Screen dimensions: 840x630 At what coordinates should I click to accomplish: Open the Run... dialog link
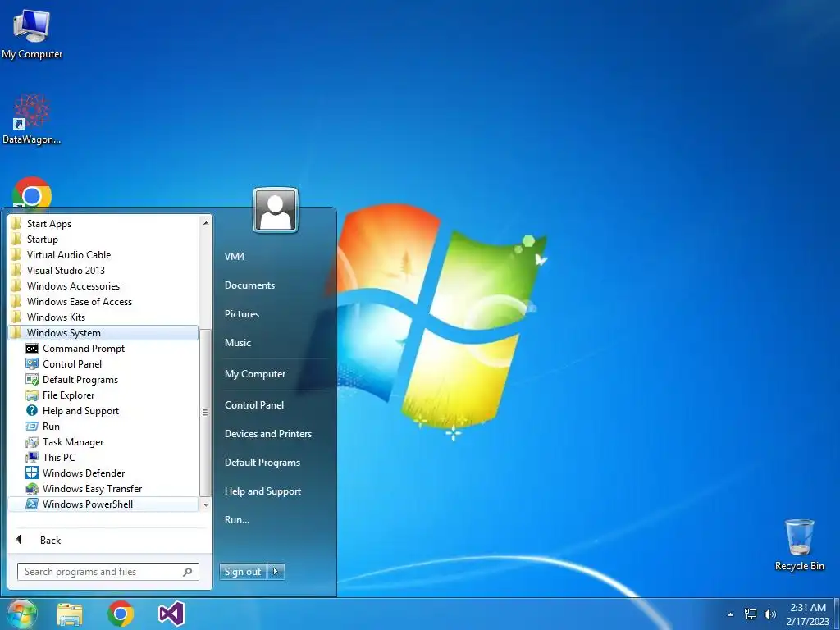pos(237,520)
